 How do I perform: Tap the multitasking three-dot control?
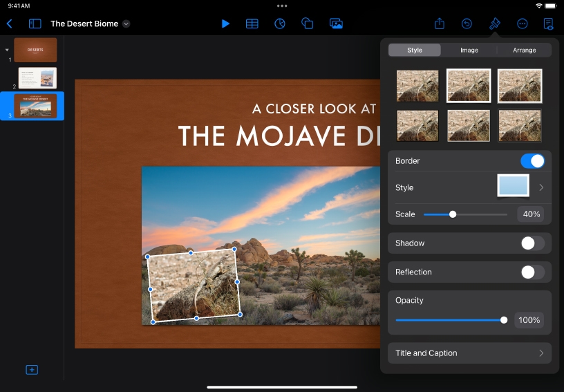[282, 6]
